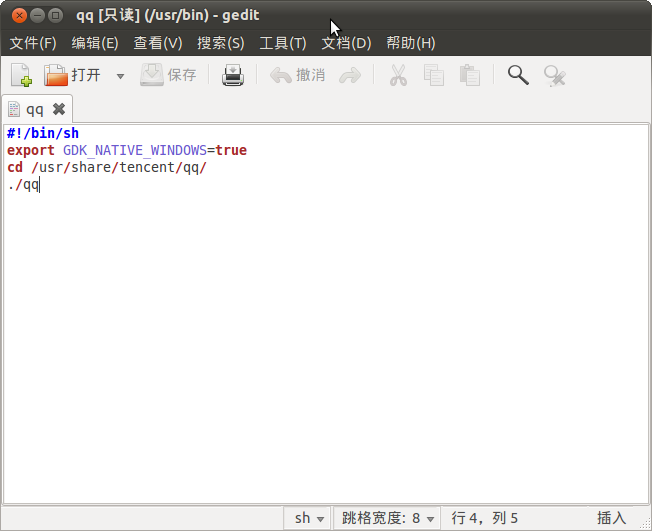652x531 pixels.
Task: Print the document via printer icon
Action: coord(233,75)
